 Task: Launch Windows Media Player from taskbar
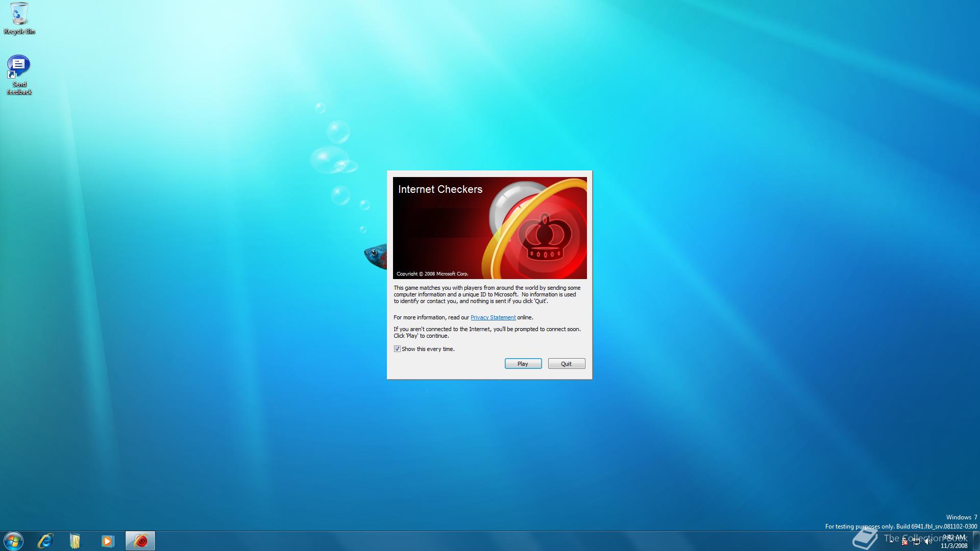[x=107, y=541]
